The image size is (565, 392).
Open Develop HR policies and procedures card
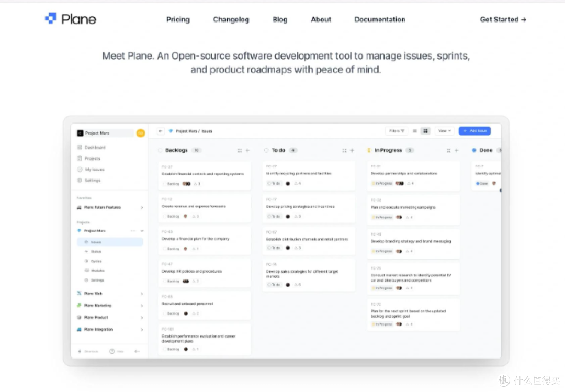tap(205, 273)
